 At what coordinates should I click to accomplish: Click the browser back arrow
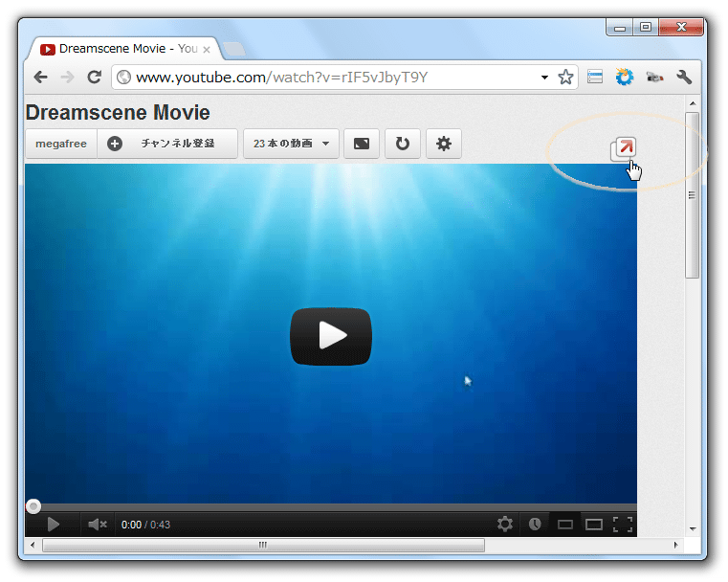click(41, 78)
